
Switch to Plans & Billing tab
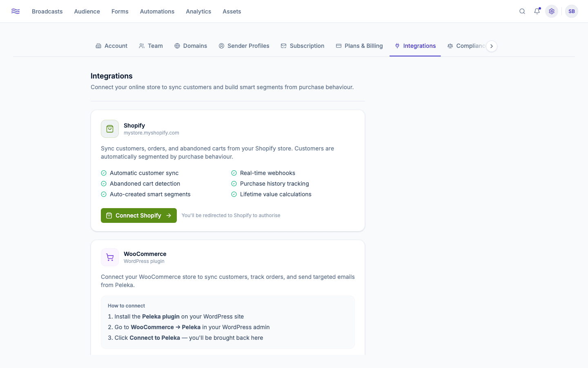click(359, 46)
